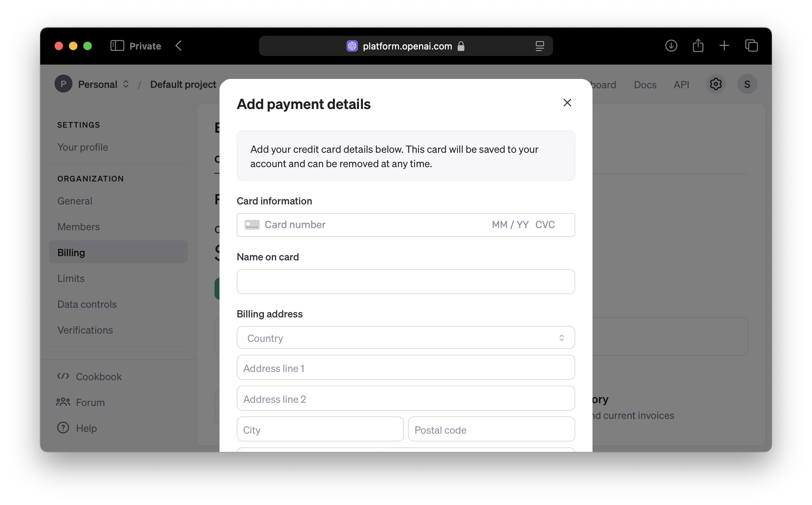Image resolution: width=812 pixels, height=505 pixels.
Task: Open the Help link
Action: (86, 428)
